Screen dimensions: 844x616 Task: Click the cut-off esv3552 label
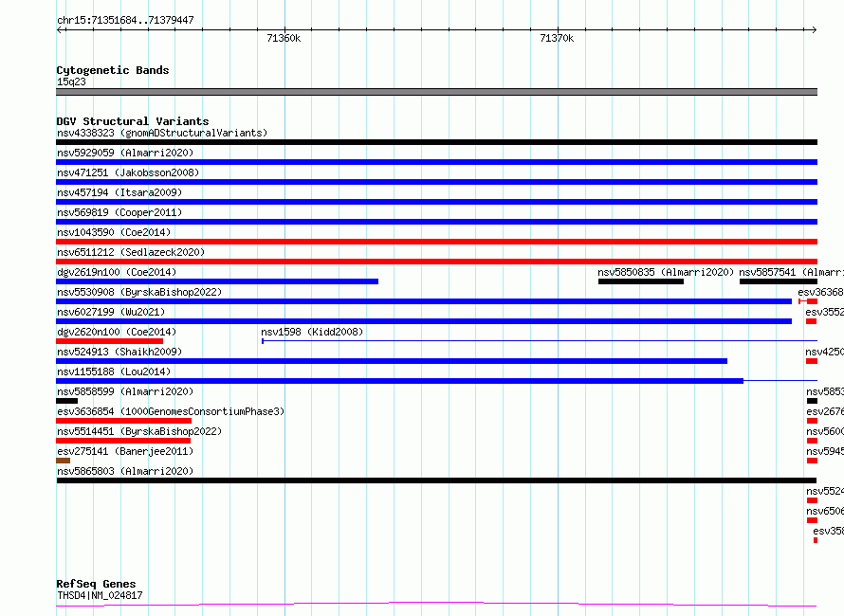pos(825,312)
